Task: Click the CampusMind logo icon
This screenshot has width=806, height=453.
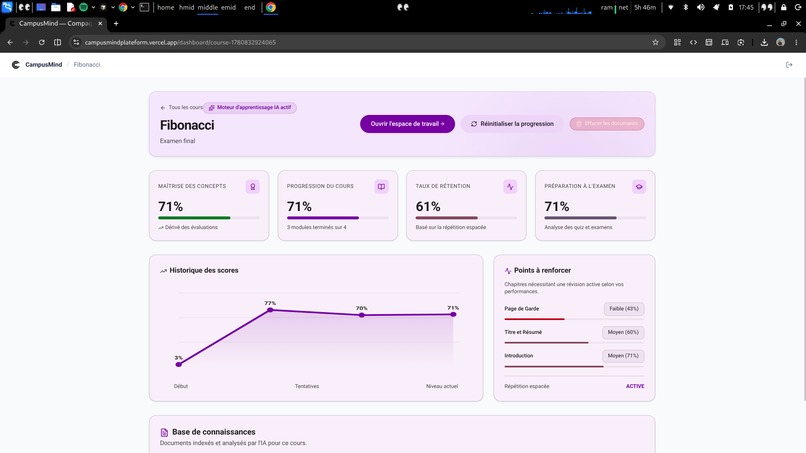Action: (16, 65)
